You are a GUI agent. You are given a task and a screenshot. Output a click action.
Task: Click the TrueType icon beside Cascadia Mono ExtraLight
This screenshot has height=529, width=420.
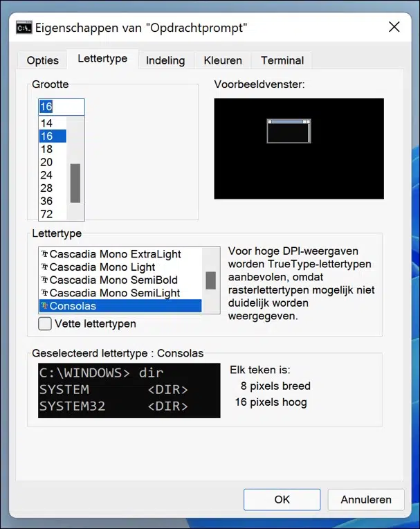[44, 253]
